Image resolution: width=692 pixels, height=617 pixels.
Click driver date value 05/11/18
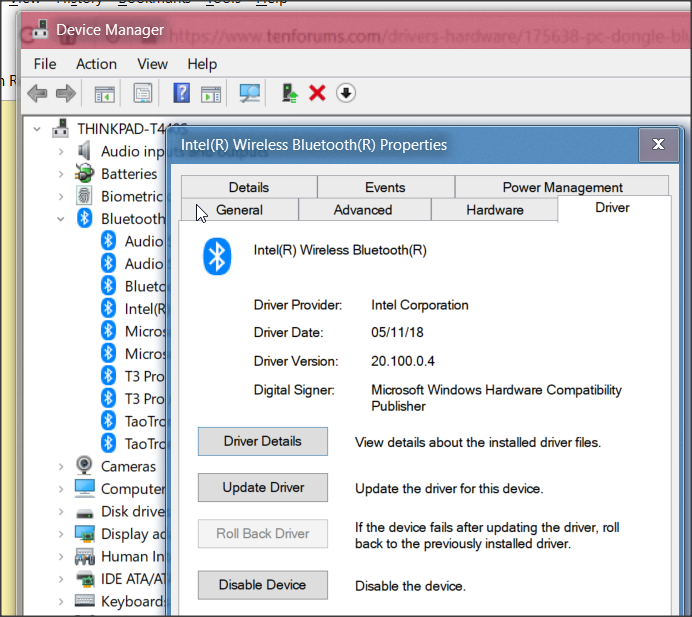(x=397, y=332)
